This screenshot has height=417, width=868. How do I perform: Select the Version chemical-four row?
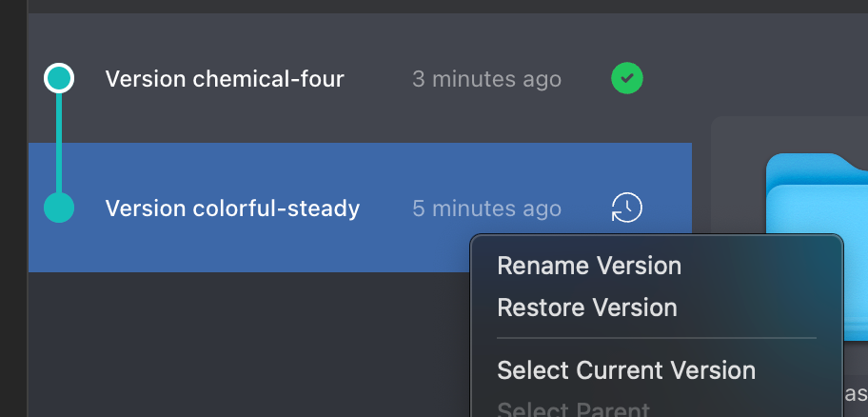[x=360, y=78]
